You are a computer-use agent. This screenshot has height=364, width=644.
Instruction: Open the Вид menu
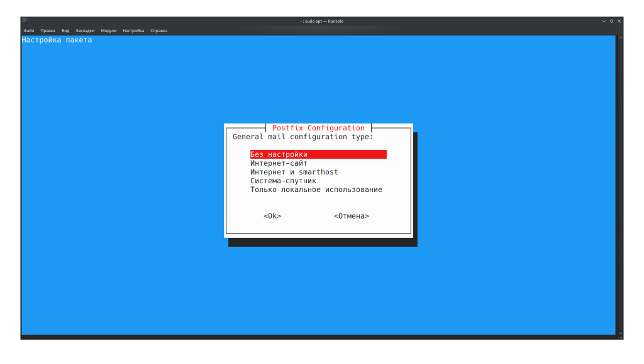tap(65, 30)
